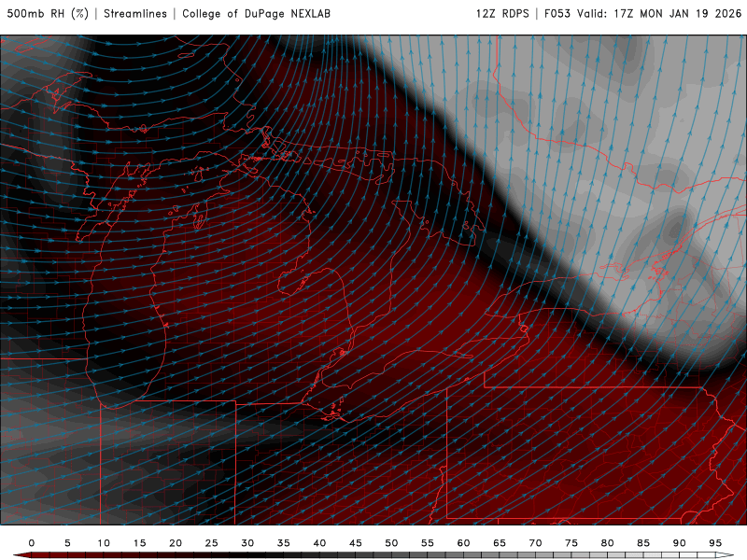747x560 pixels.
Task: Click "College of DuPage NEXLAB" text
Action: (x=256, y=13)
